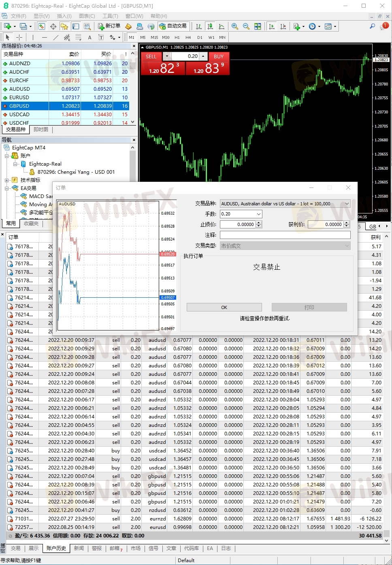Switch timeframe to H4
The width and height of the screenshot is (392, 565).
[188, 37]
